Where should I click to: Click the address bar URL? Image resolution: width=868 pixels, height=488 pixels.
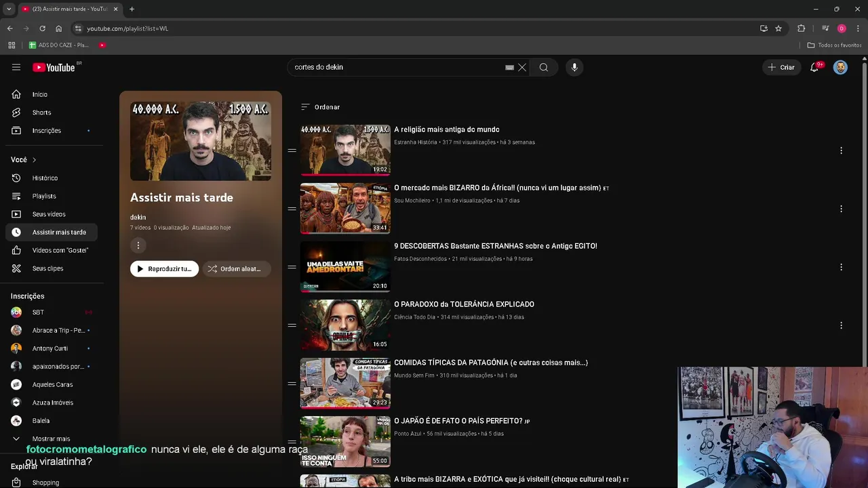pyautogui.click(x=127, y=28)
